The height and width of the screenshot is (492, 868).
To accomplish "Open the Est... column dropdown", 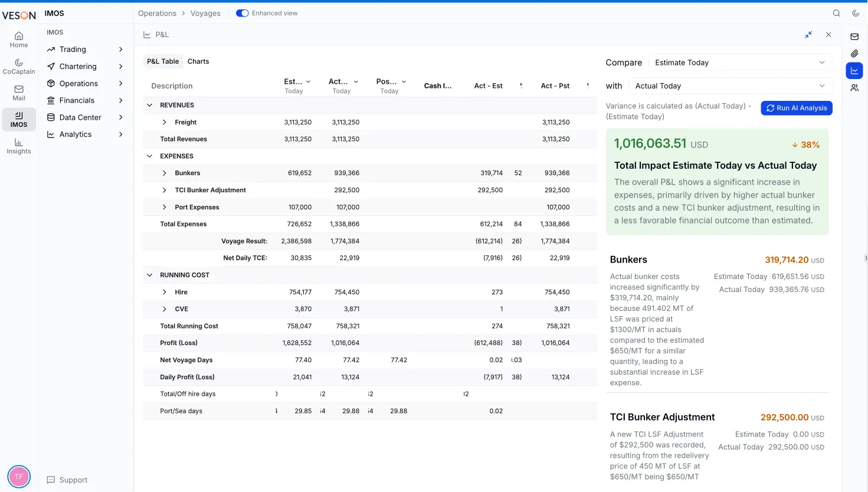I will click(308, 82).
